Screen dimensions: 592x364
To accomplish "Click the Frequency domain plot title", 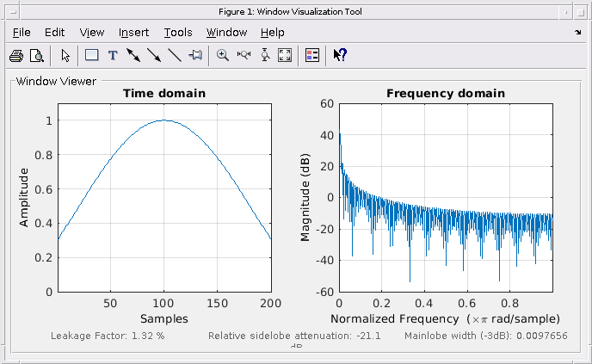I will (x=446, y=93).
